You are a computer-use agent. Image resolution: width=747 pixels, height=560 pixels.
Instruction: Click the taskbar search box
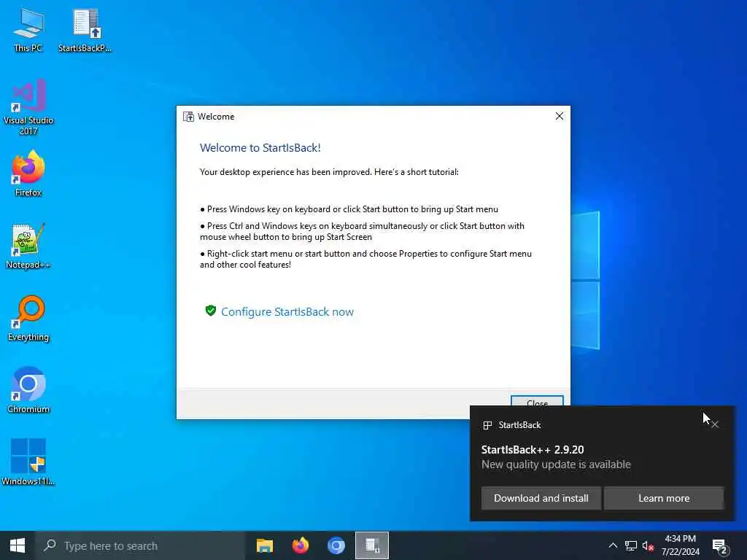[140, 545]
